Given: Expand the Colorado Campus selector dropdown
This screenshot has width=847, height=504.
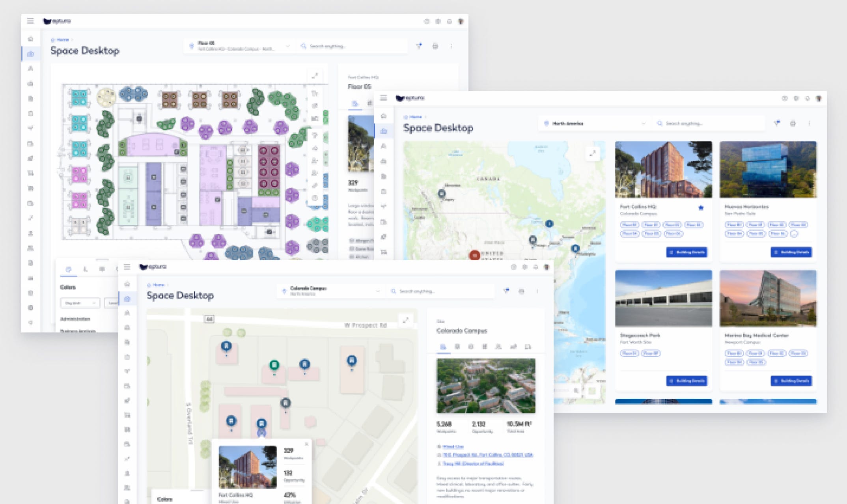Looking at the screenshot, I should 331,291.
